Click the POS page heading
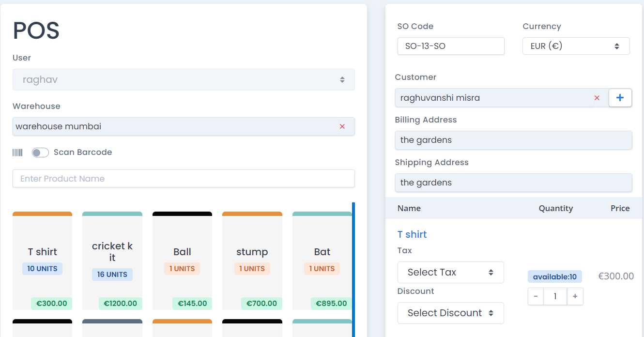This screenshot has height=337, width=644. tap(36, 31)
